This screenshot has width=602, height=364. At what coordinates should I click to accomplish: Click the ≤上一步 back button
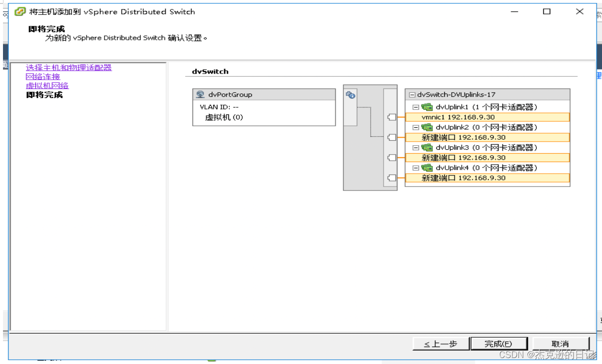[x=441, y=344]
